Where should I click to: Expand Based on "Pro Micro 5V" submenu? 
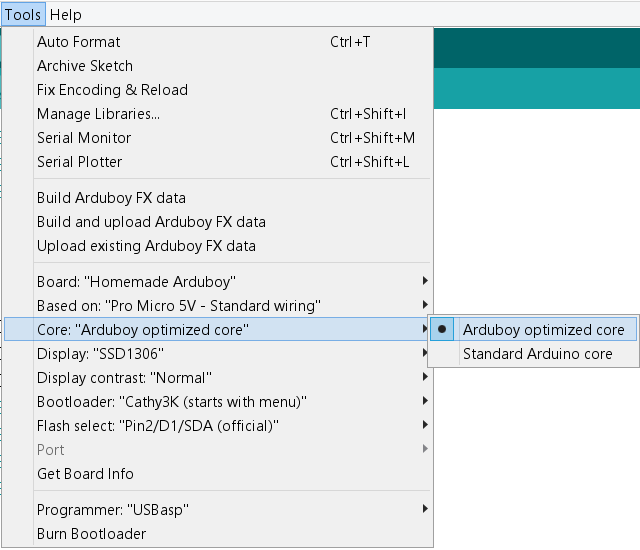178,306
